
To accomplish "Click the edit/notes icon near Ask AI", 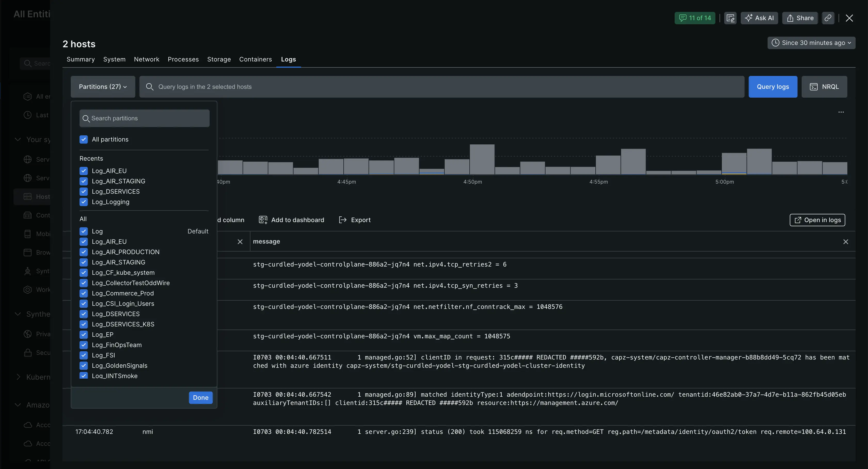I will (x=731, y=18).
